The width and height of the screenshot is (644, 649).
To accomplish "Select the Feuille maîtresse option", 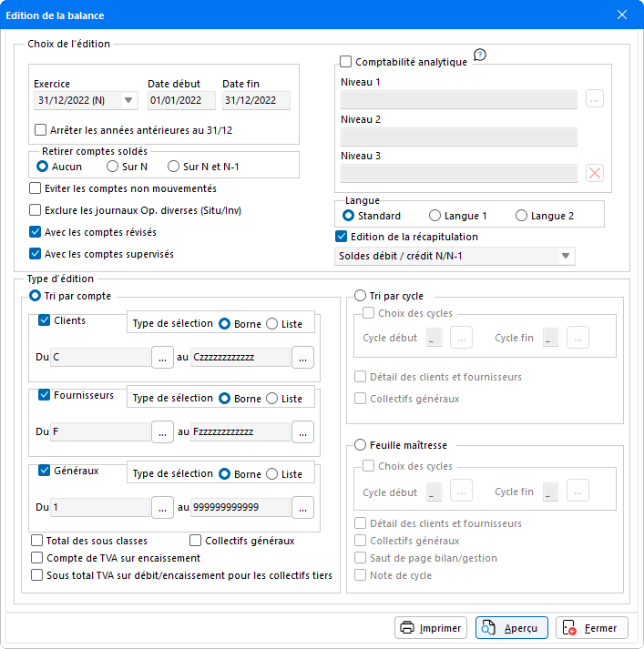I will tap(361, 445).
